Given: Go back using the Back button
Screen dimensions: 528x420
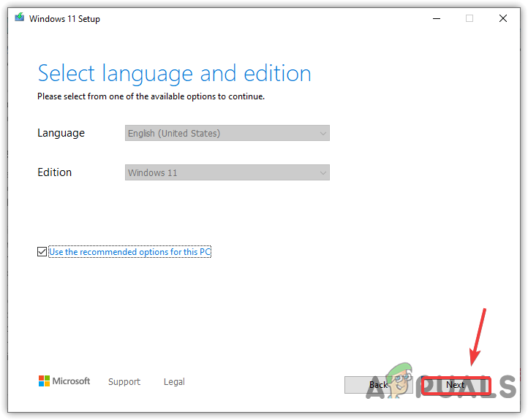Looking at the screenshot, I should coord(379,385).
